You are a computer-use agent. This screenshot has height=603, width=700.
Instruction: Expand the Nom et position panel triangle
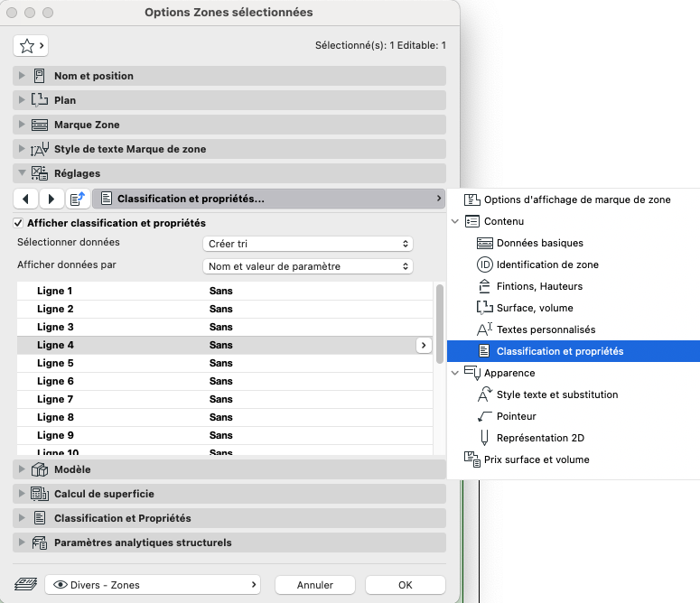[x=22, y=76]
